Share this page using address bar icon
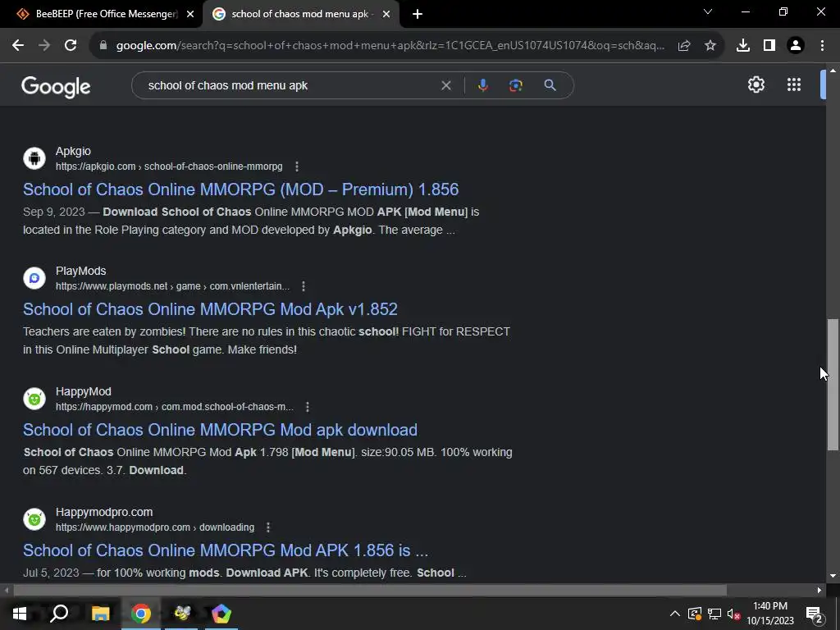Screen dimensions: 840x630 point(684,46)
